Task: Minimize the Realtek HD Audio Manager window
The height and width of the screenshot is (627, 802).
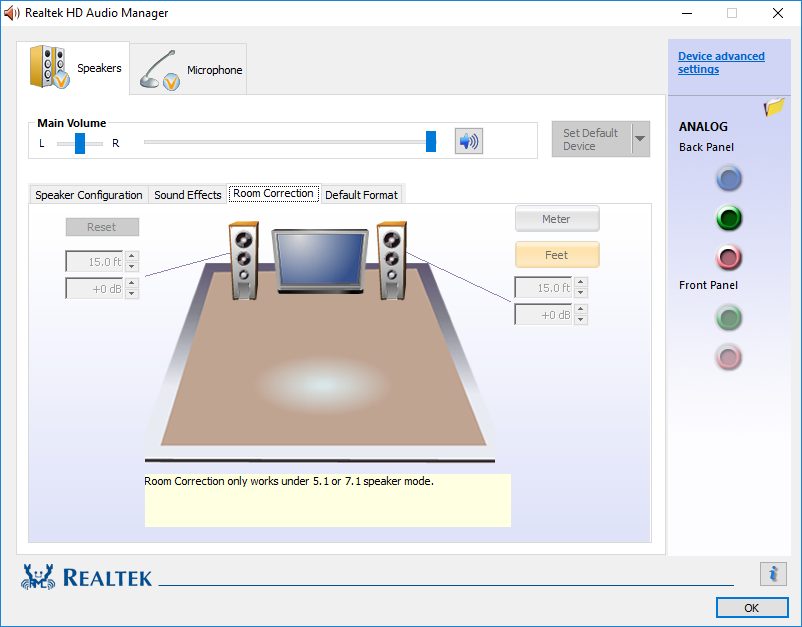Action: point(687,13)
